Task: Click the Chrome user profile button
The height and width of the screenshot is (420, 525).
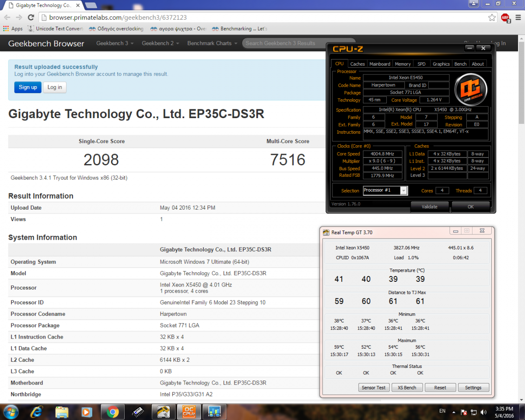Action: (x=473, y=3)
